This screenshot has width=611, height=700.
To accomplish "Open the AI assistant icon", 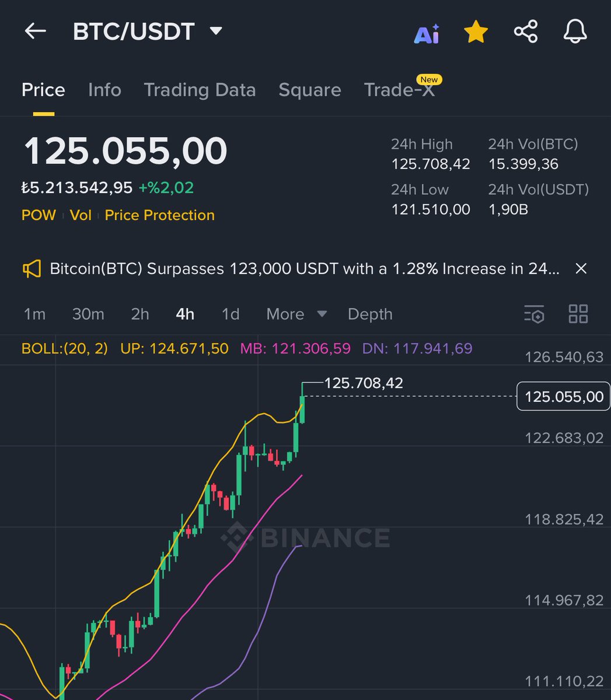I will 427,34.
